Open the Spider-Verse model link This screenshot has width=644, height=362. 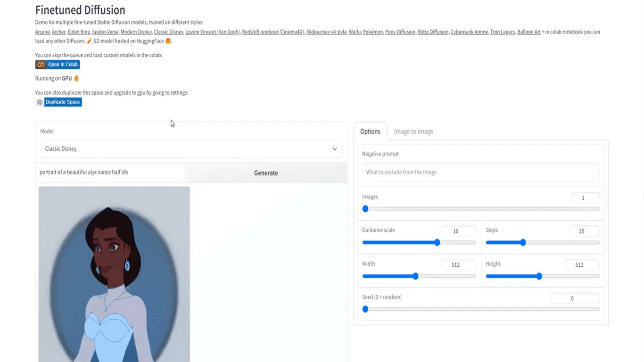point(106,32)
